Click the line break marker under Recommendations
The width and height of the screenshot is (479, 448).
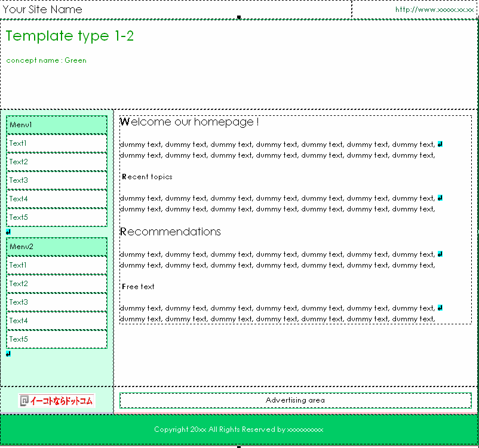coord(440,254)
